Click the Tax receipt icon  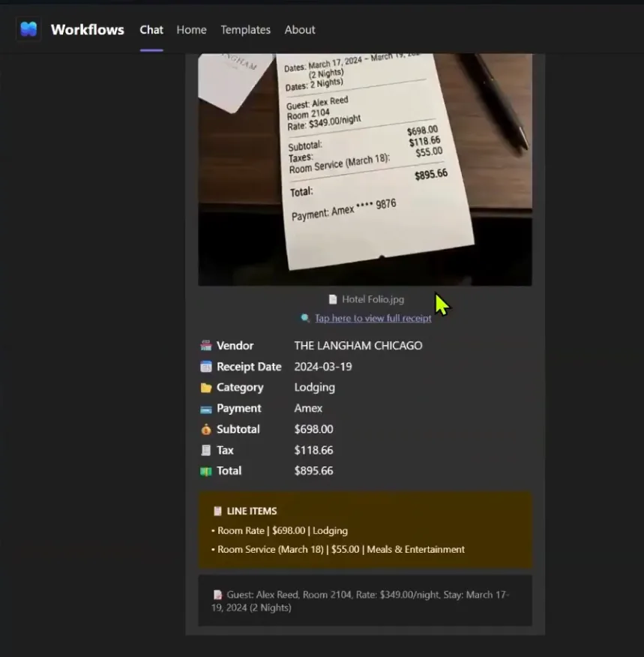pyautogui.click(x=206, y=451)
